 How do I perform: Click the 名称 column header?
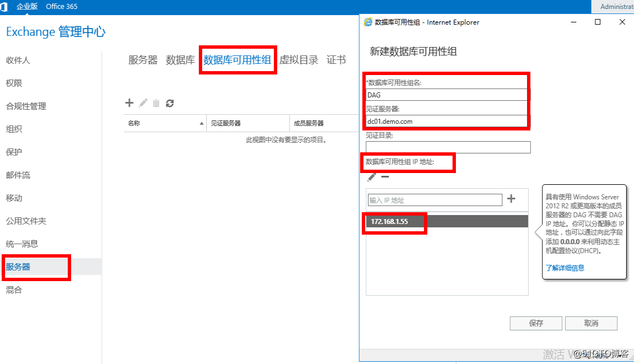(165, 123)
